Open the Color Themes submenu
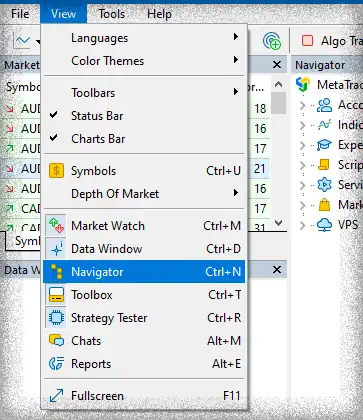The width and height of the screenshot is (363, 420). [144, 61]
